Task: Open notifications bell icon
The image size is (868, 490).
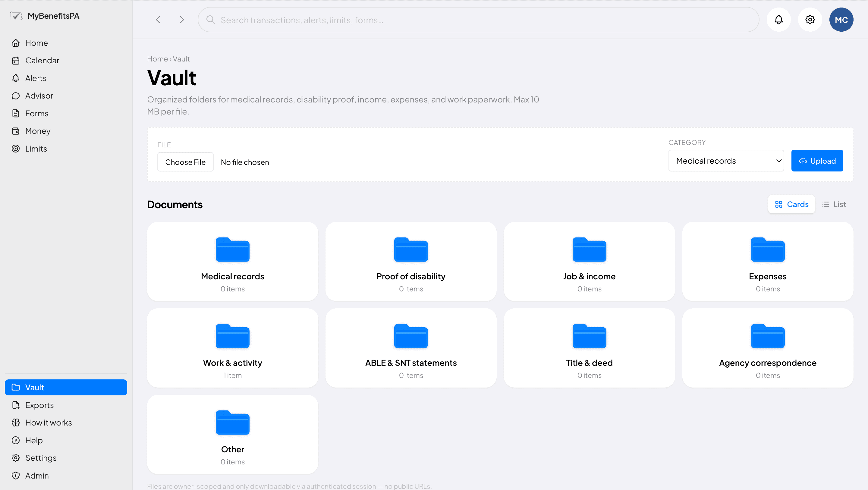Action: tap(778, 20)
